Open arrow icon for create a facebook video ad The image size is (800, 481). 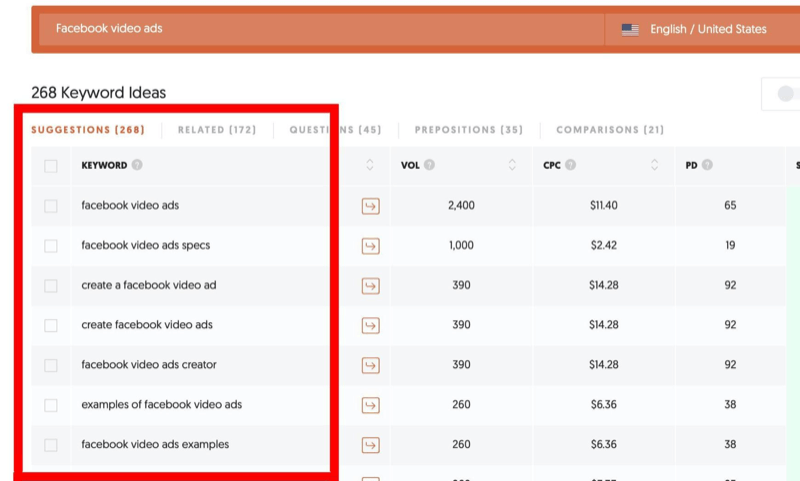[x=370, y=286]
